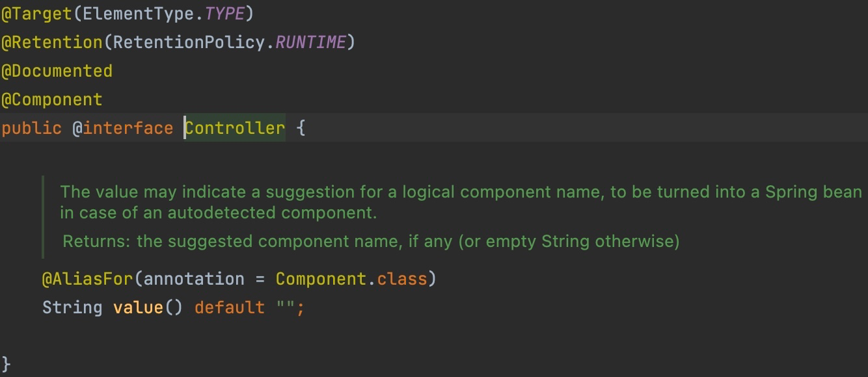Click the String return type
The height and width of the screenshot is (377, 868).
click(72, 307)
